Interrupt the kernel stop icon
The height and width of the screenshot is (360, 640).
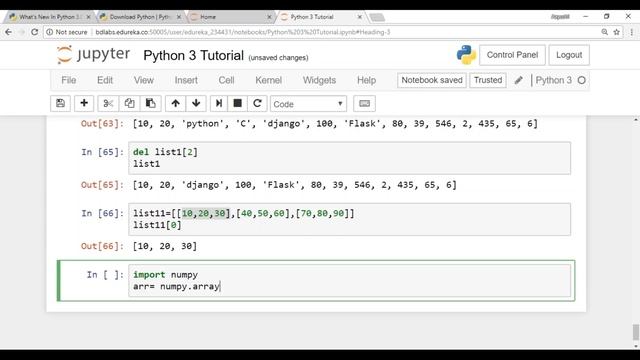pos(238,103)
